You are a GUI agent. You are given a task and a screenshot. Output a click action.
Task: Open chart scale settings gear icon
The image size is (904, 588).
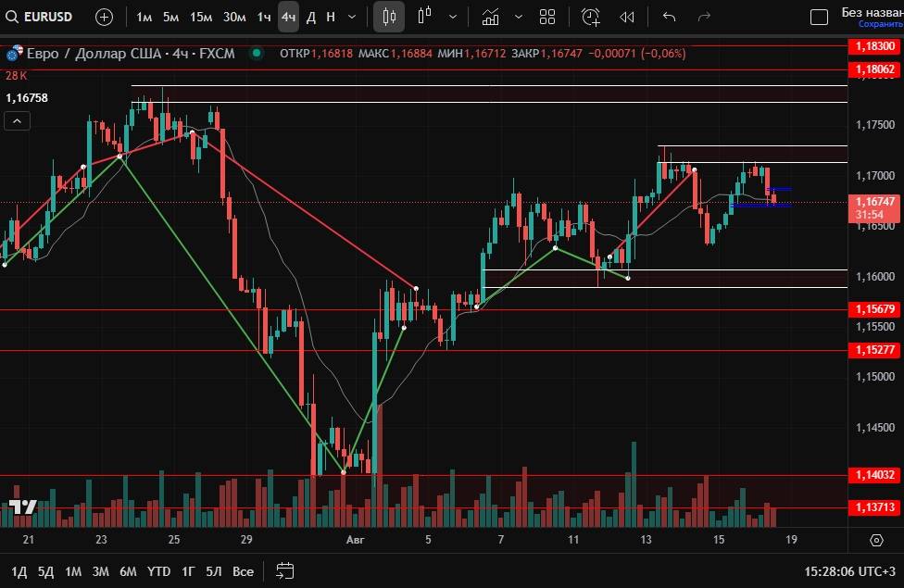[x=876, y=540]
